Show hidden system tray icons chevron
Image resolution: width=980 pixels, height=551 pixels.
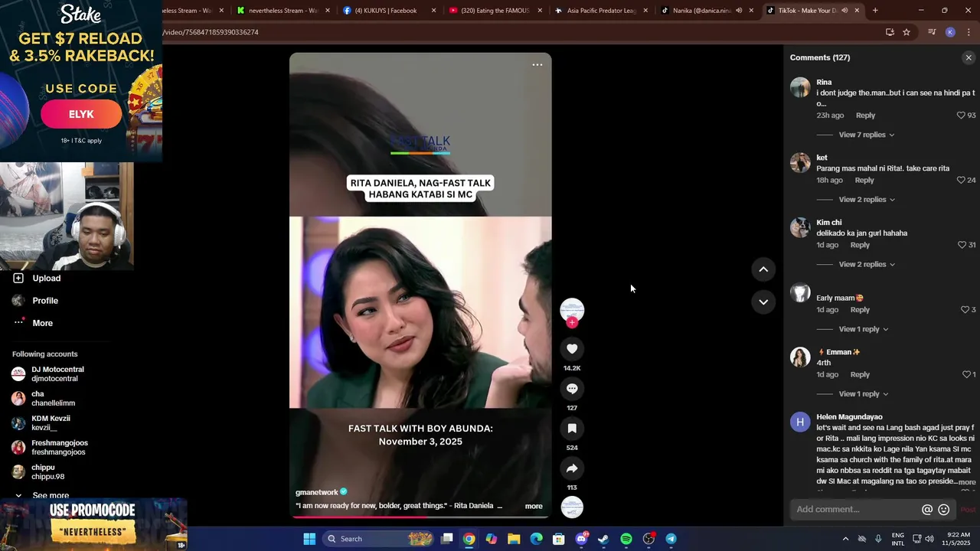[845, 539]
